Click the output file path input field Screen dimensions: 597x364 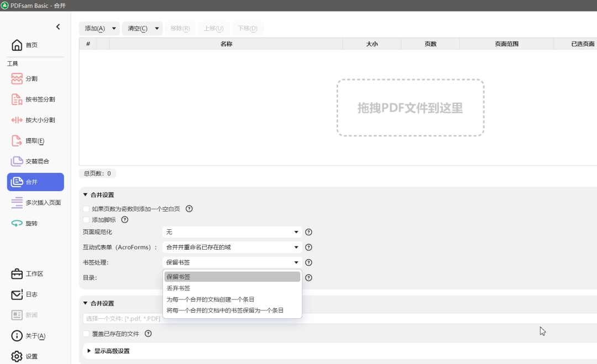332,319
